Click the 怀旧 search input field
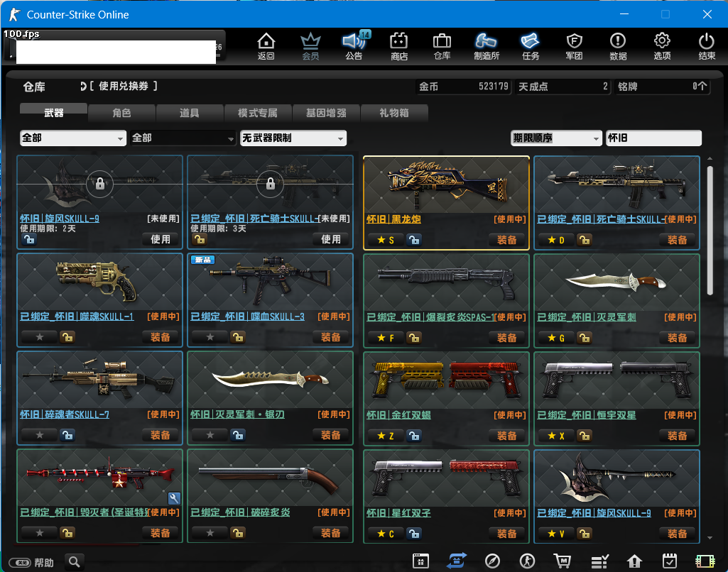728x572 pixels. tap(653, 138)
